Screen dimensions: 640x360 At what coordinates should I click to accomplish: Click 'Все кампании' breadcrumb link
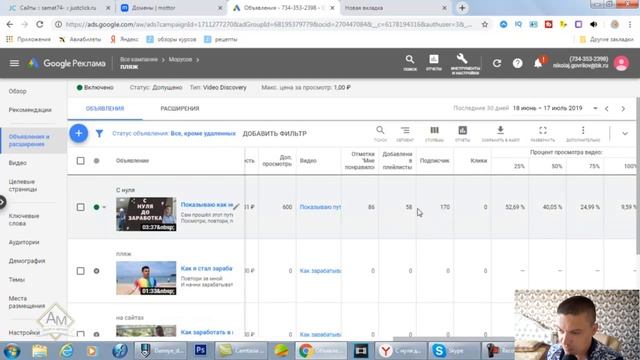pos(139,60)
